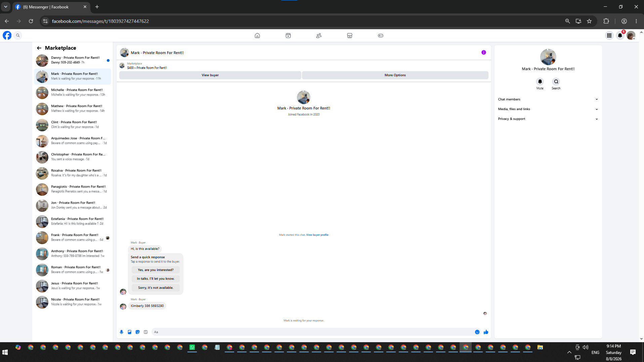
Task: Open notifications bell with badge
Action: pos(620,35)
